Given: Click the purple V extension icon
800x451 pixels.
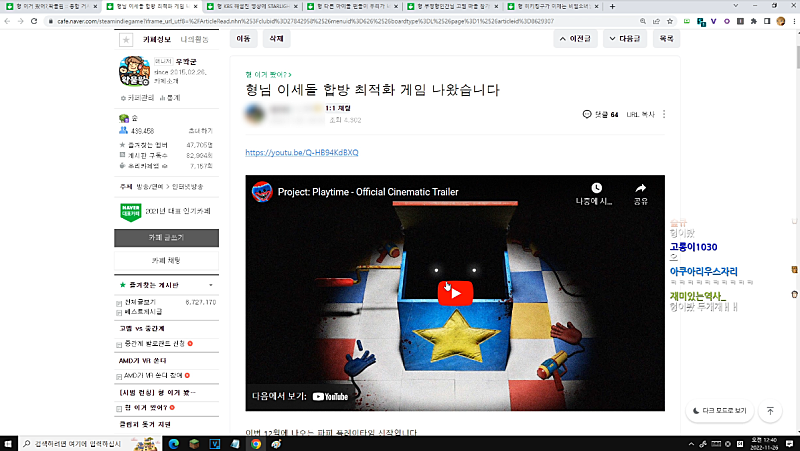Looking at the screenshot, I should click(x=713, y=21).
